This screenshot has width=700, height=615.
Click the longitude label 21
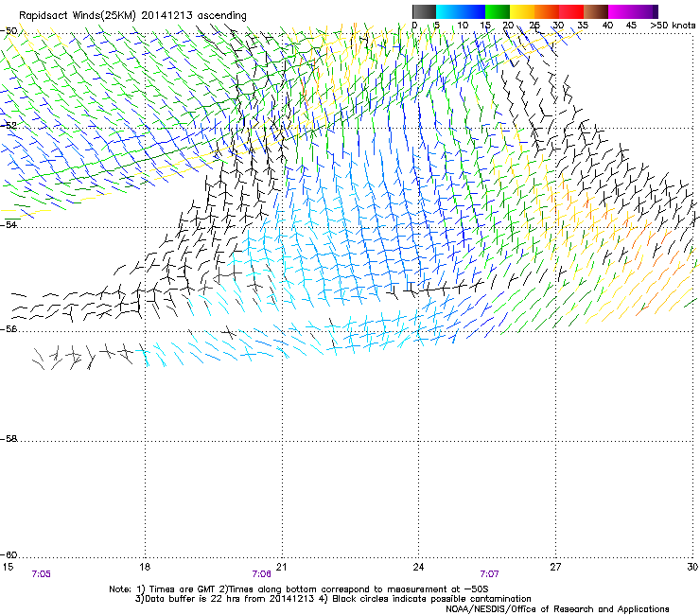[281, 567]
